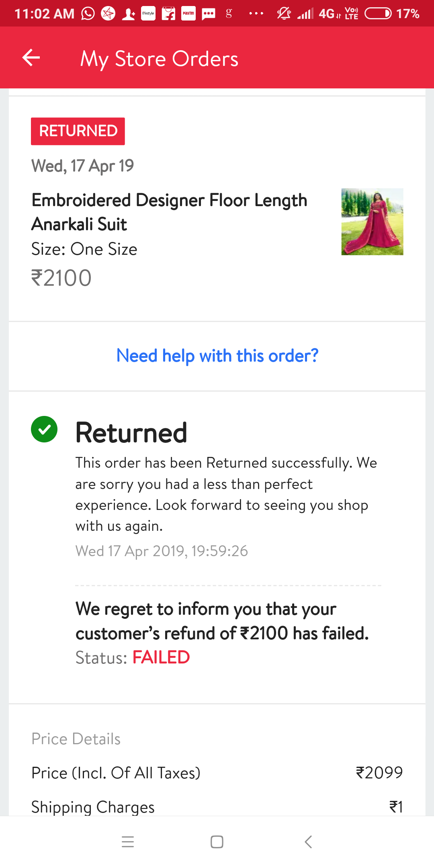Tap the Paytm notification icon
The width and height of the screenshot is (434, 868).
click(188, 14)
